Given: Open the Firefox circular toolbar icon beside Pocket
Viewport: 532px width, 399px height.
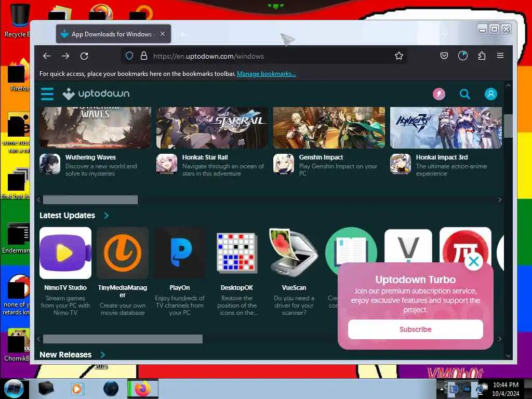Looking at the screenshot, I should 463,56.
